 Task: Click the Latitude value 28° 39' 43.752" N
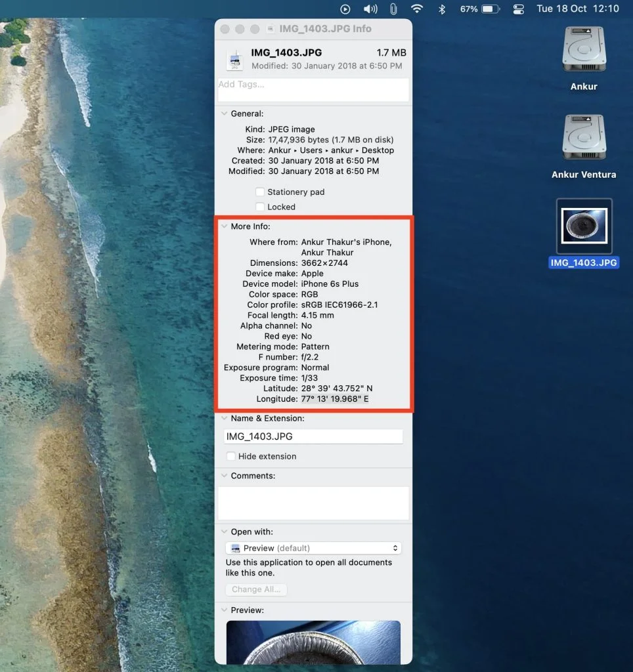tap(337, 388)
